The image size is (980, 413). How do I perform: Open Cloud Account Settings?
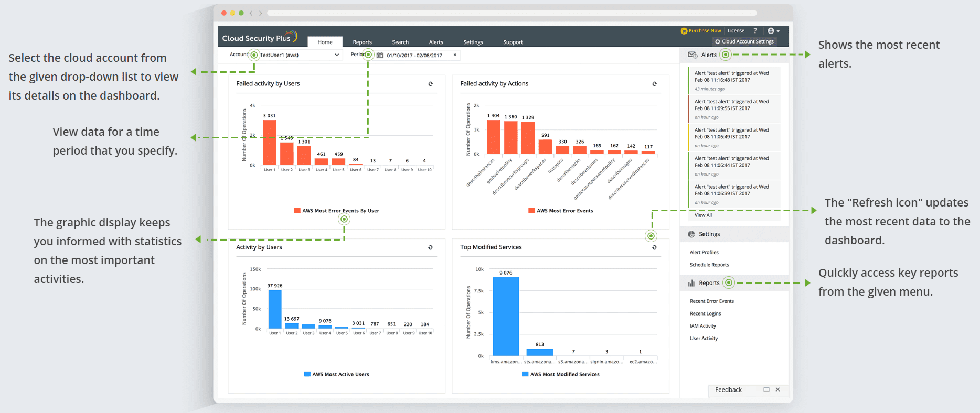tap(744, 41)
